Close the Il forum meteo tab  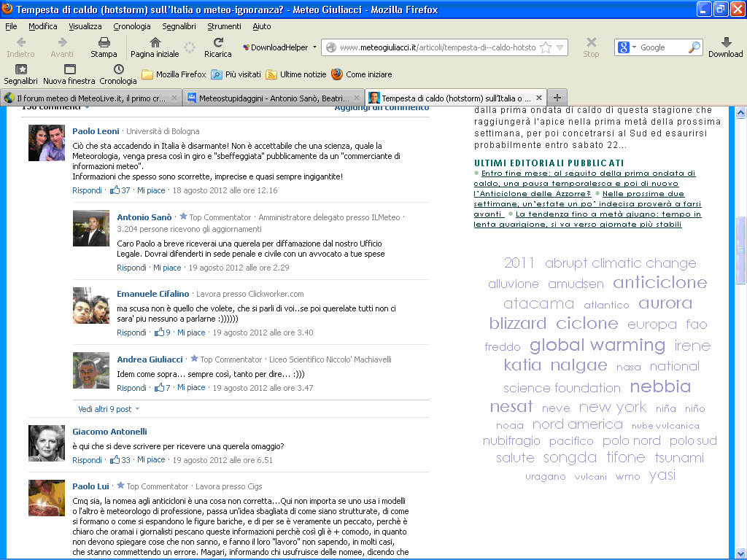174,98
